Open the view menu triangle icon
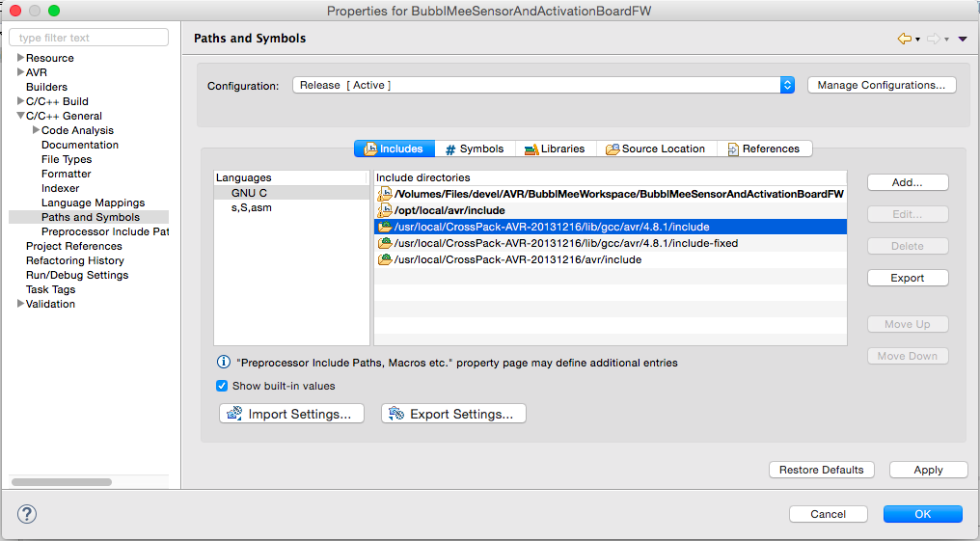 pos(963,39)
